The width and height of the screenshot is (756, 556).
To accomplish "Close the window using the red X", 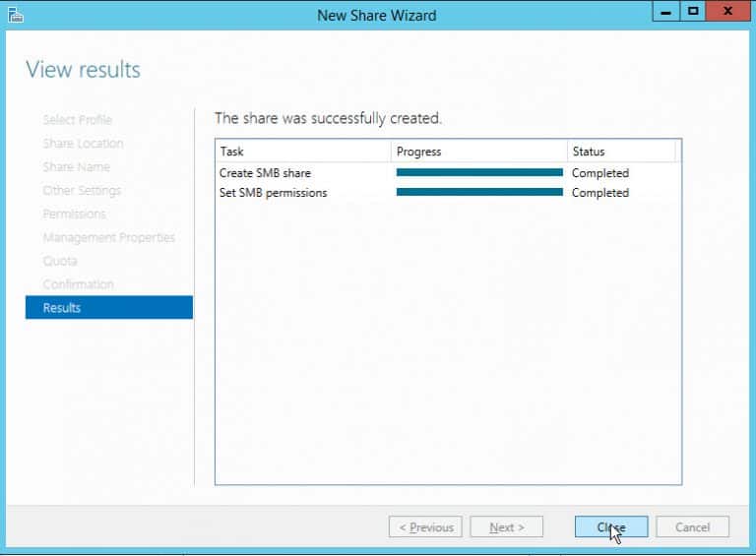I will (727, 13).
